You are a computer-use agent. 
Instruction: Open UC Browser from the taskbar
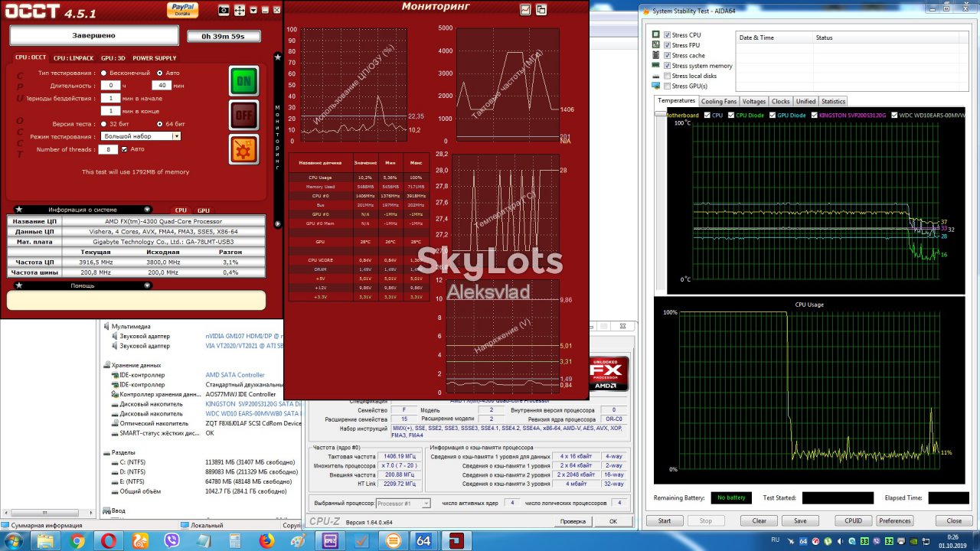[140, 540]
